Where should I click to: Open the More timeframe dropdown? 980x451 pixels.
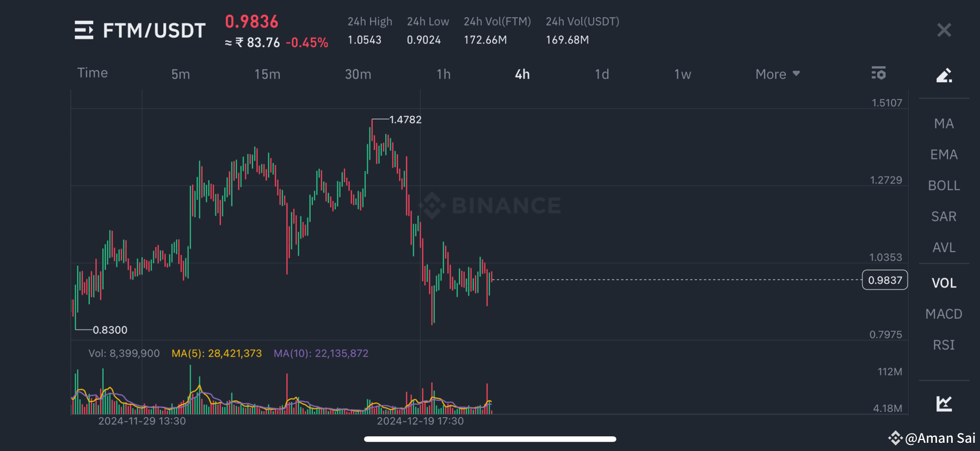pyautogui.click(x=776, y=74)
